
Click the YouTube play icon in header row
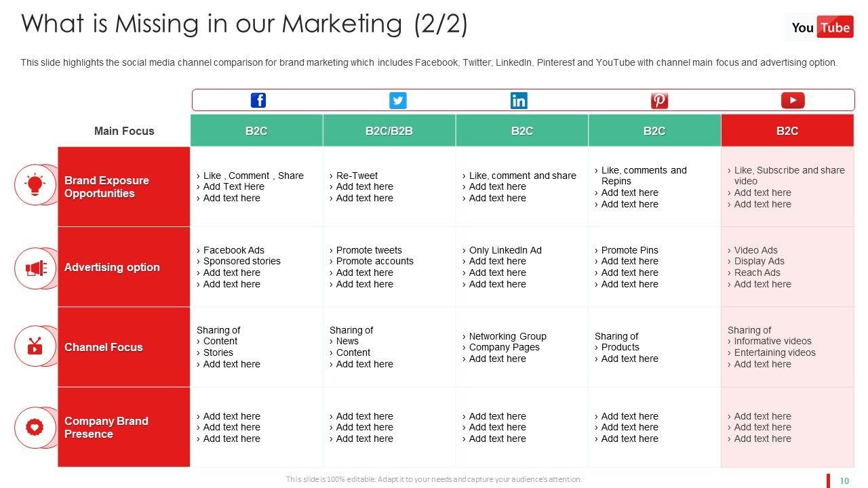(792, 100)
